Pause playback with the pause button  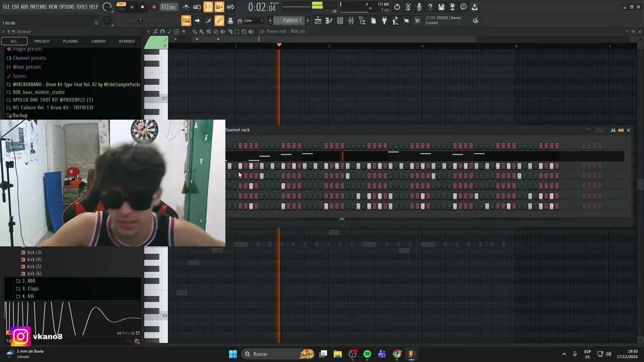(132, 7)
